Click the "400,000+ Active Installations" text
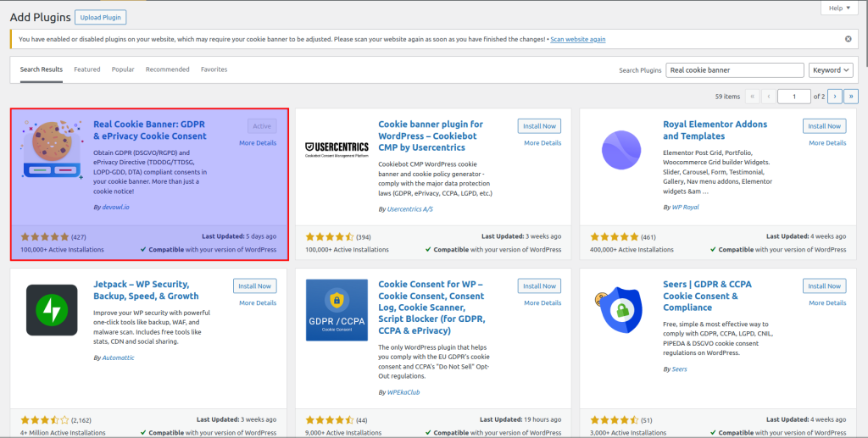868x438 pixels. coord(632,249)
